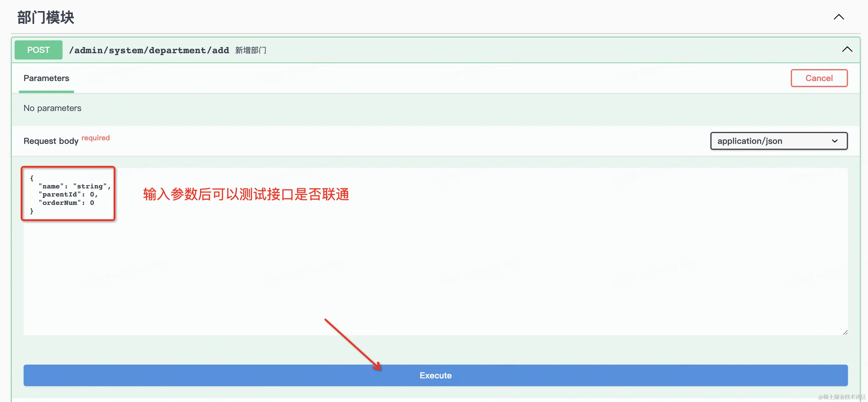This screenshot has height=402, width=868.
Task: Click the red annotation 输入参数后可以测试接口是否联通
Action: pos(246,194)
